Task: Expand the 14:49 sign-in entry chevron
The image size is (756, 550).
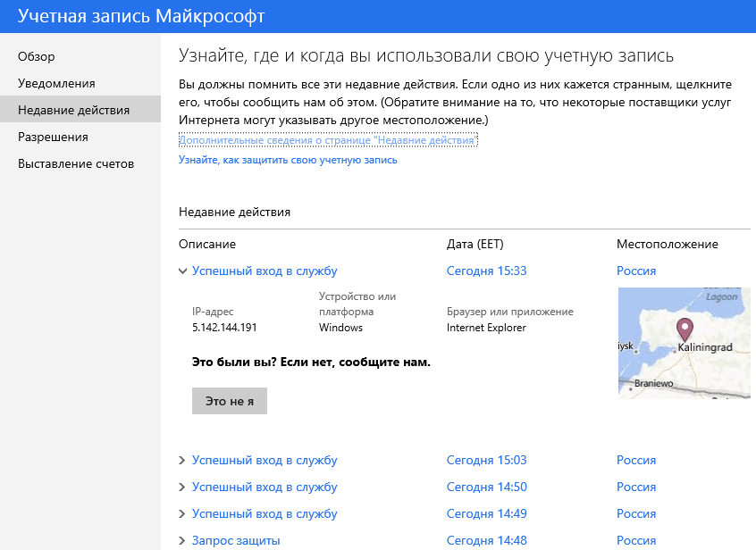Action: 181,514
